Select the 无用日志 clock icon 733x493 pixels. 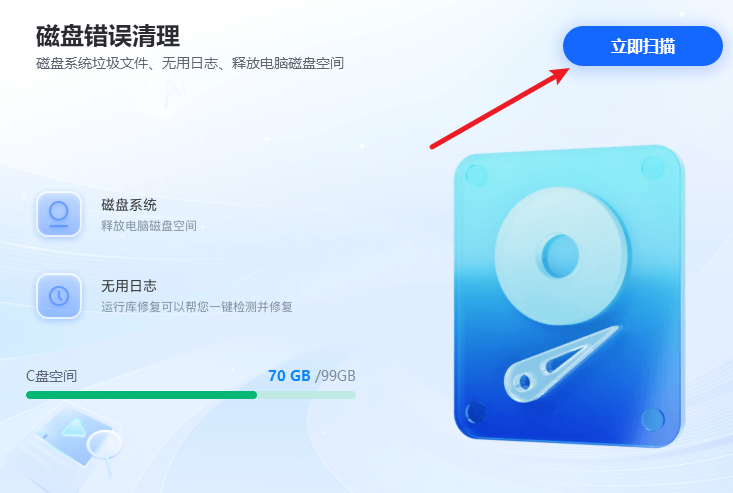coord(59,296)
